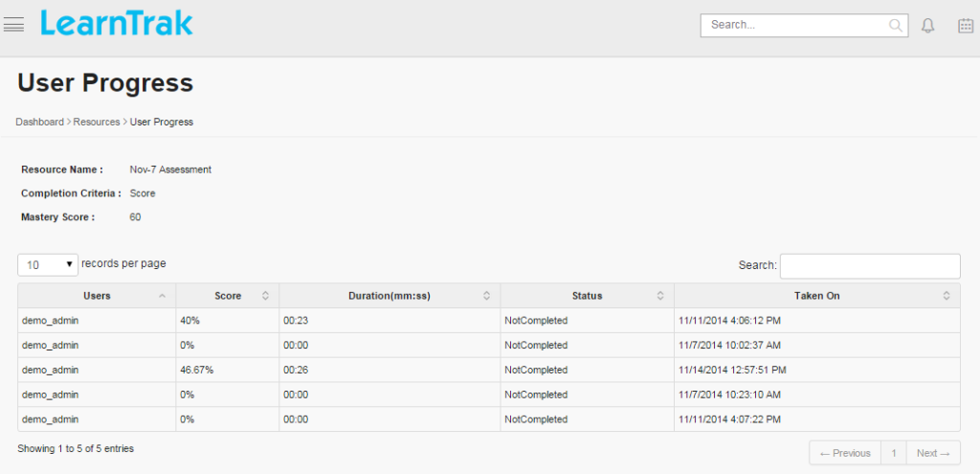Click demo_admin in the 46.67% row
This screenshot has width=980, height=474.
(51, 371)
